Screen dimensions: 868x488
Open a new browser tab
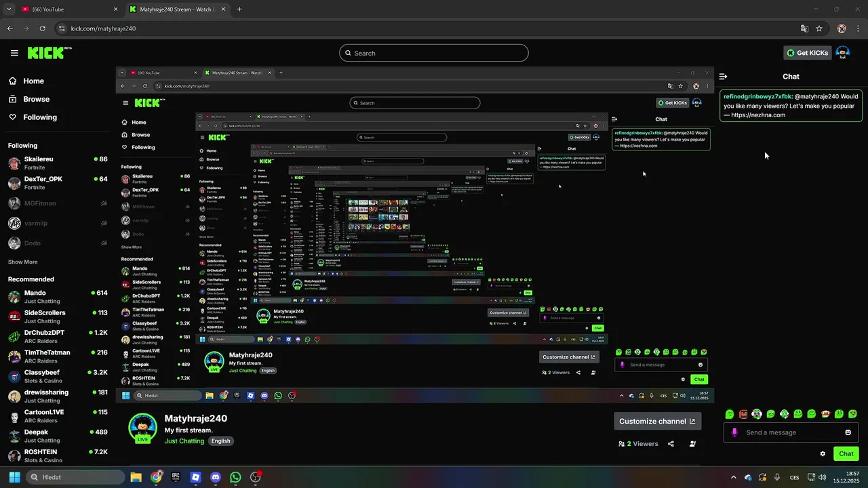pyautogui.click(x=239, y=9)
